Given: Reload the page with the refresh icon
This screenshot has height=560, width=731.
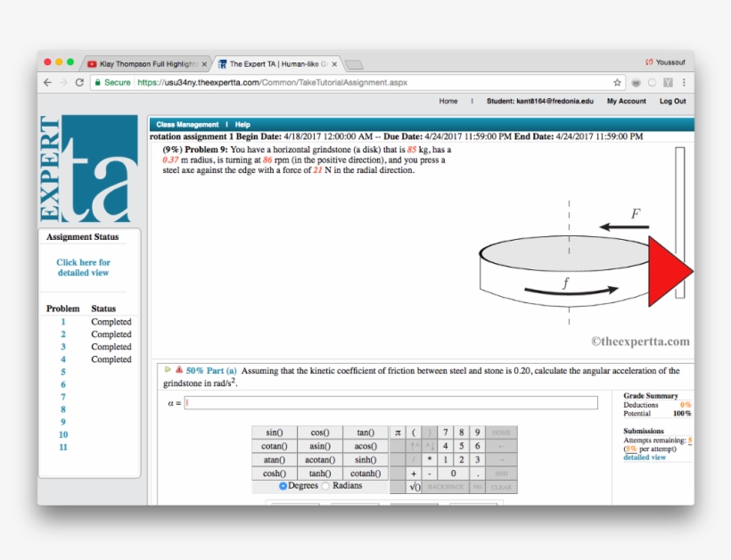Looking at the screenshot, I should coord(79,82).
